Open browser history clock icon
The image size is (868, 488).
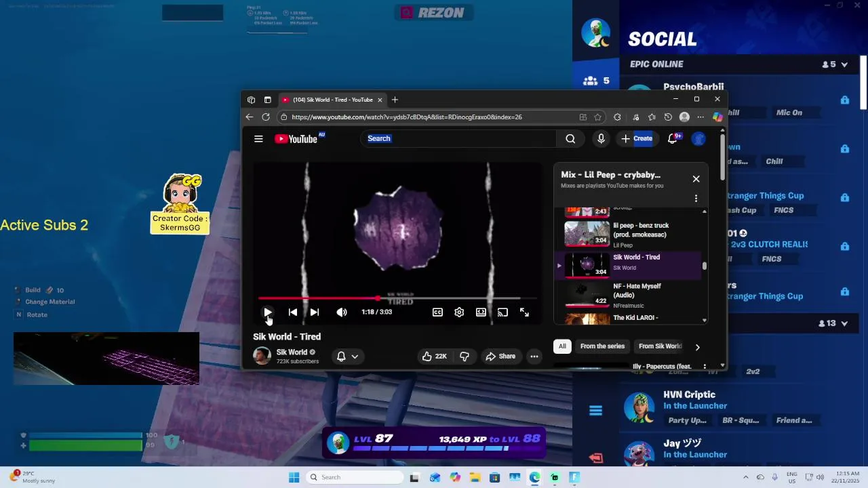[668, 117]
